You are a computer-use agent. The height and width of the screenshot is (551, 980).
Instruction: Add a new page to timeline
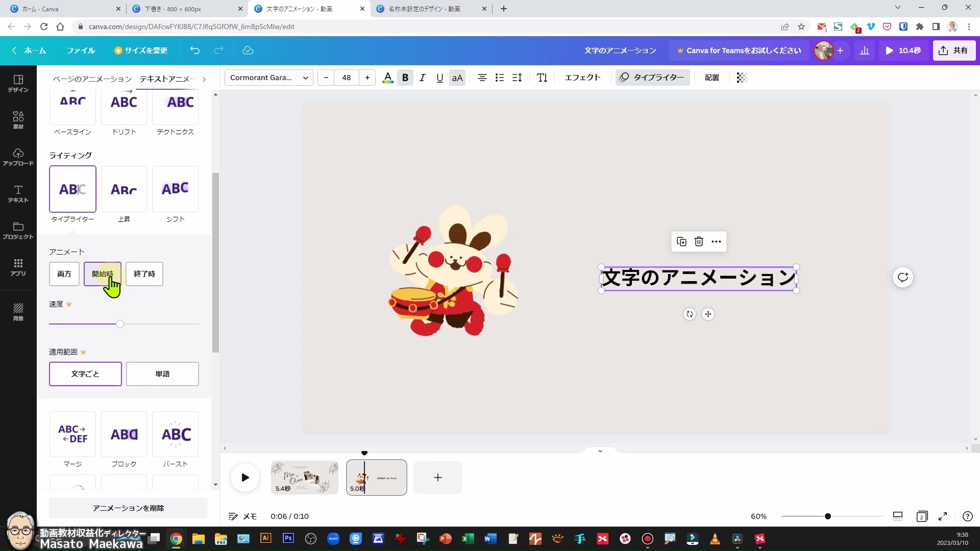438,478
